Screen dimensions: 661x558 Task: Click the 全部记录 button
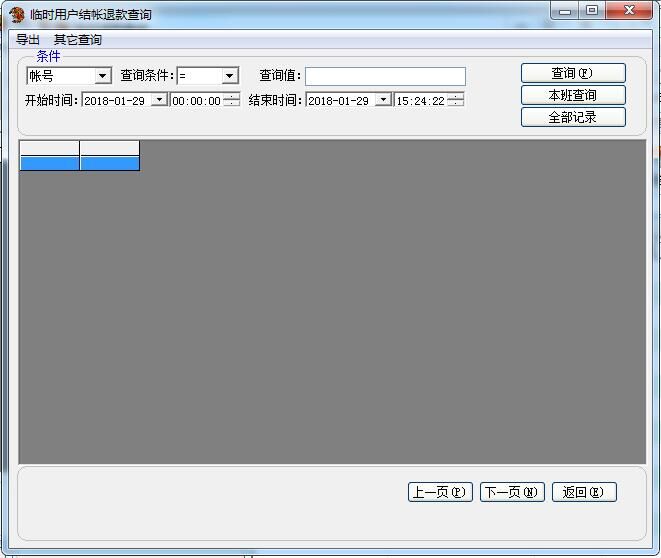(573, 117)
